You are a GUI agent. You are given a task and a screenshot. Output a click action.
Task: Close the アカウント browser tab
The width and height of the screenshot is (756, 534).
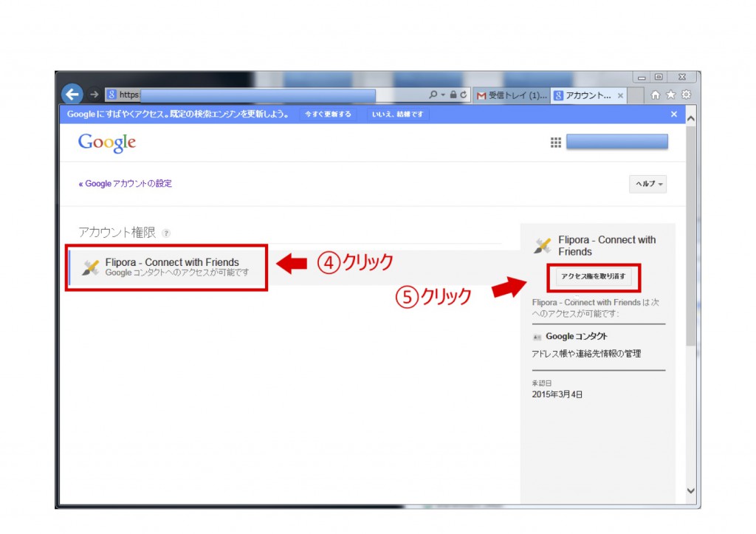[620, 95]
